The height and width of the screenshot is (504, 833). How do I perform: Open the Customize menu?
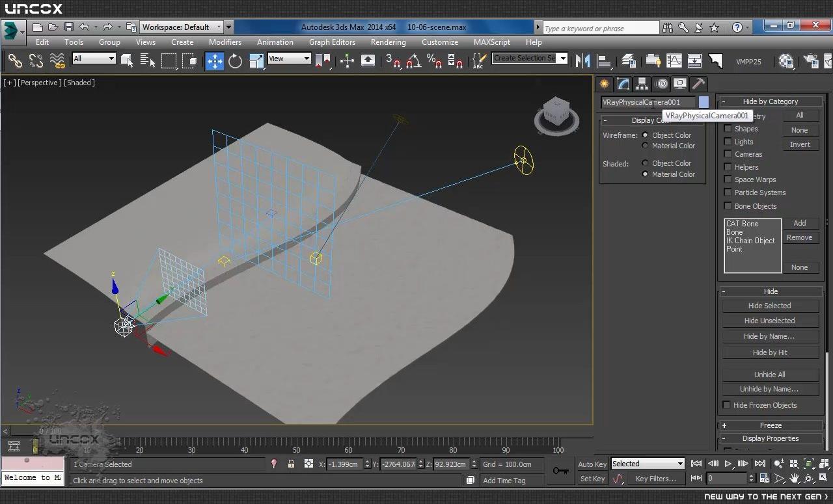440,42
